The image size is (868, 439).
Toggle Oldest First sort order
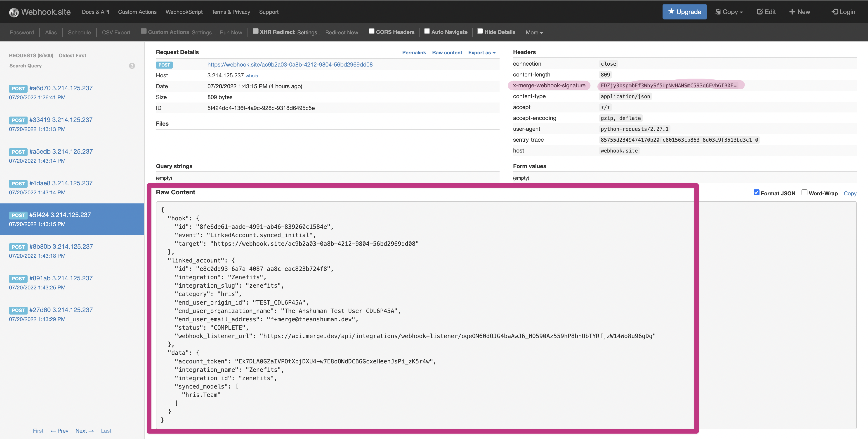pyautogui.click(x=72, y=55)
